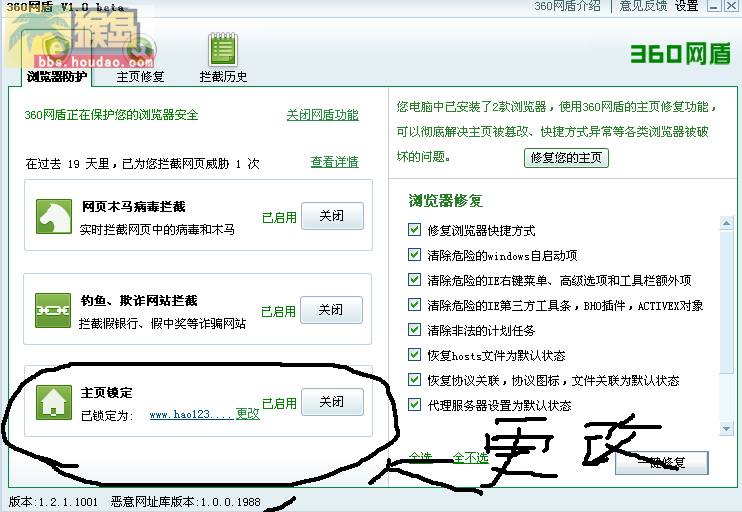Toggle 清除非法的计划任务 checkbox
Screen dimensions: 742x512
click(x=414, y=330)
